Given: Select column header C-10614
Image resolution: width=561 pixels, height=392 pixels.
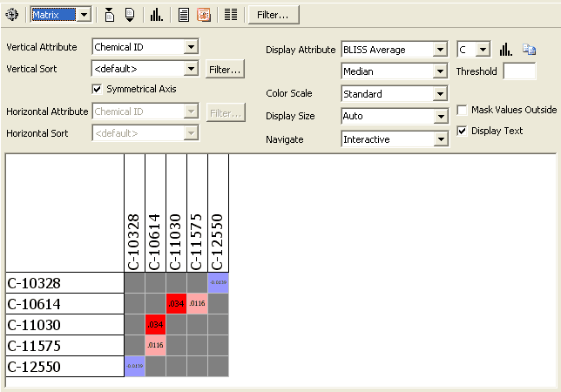Looking at the screenshot, I should click(155, 213).
